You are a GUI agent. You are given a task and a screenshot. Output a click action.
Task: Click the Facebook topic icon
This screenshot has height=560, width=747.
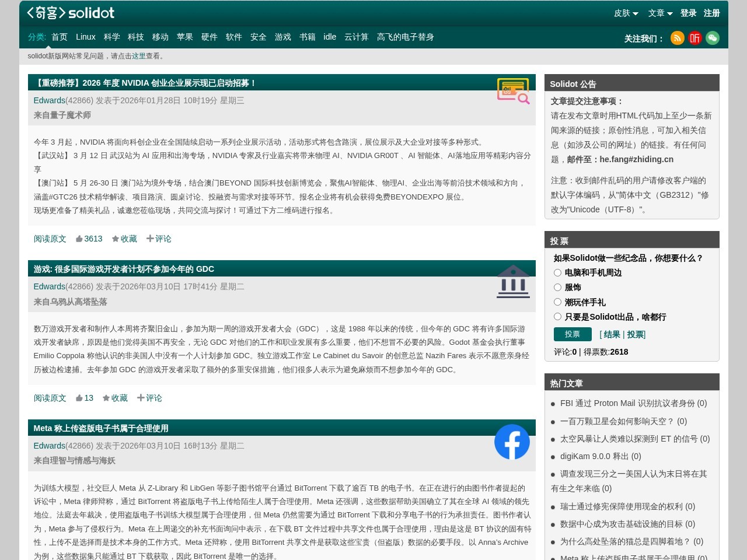[512, 442]
